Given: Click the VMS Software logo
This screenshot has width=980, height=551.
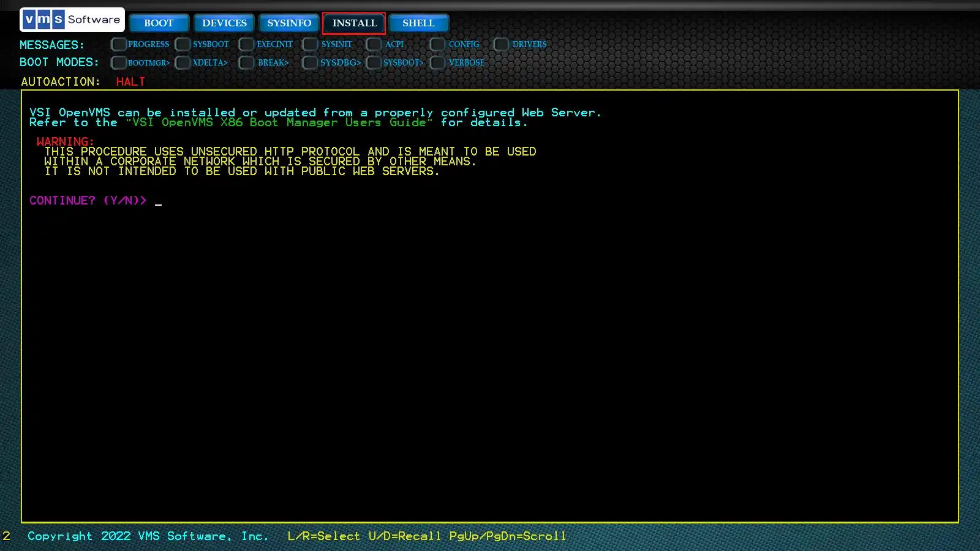Looking at the screenshot, I should coord(72,20).
